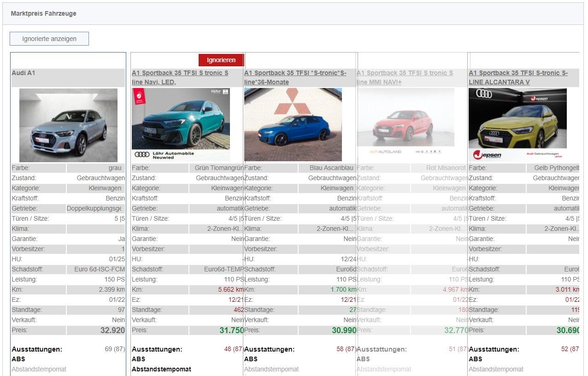Click the emission class "Euro6d-TEMP"
Screen dimensions: 588x376
point(224,270)
